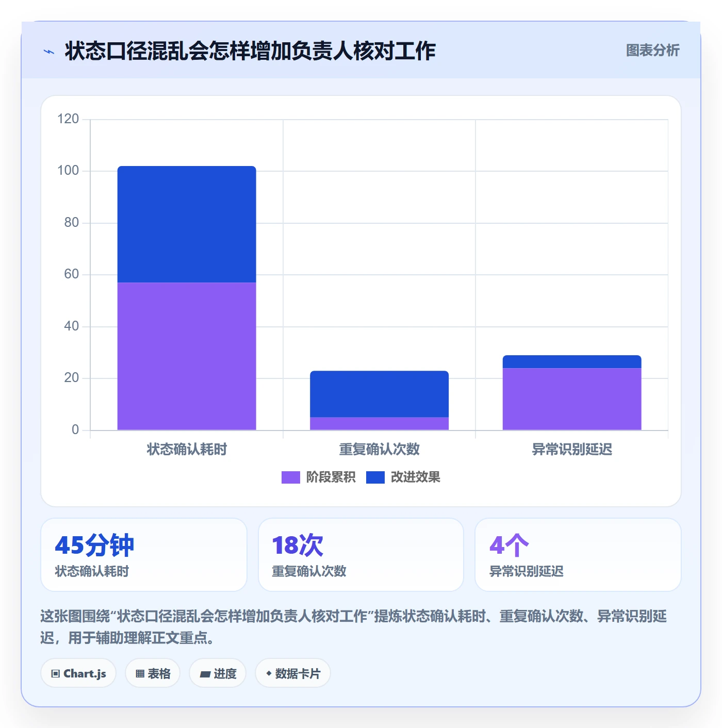Select the title 状态口径混乱会怎样增加负责人核对工作
722x728 pixels.
[250, 51]
